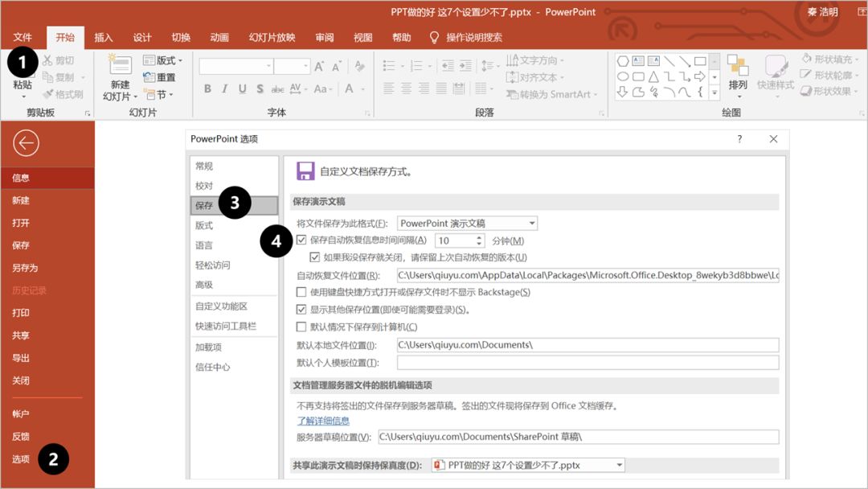Click the Cut scissors icon
Image resolution: width=868 pixels, height=489 pixels.
click(47, 60)
